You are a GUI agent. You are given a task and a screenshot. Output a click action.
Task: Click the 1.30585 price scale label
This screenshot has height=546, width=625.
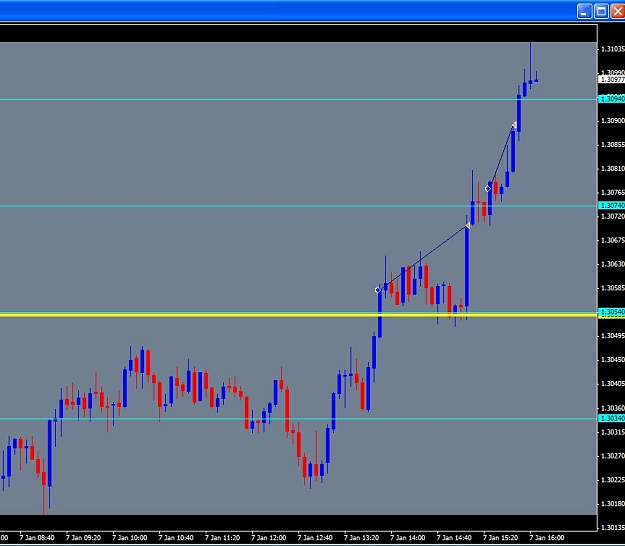pyautogui.click(x=613, y=288)
